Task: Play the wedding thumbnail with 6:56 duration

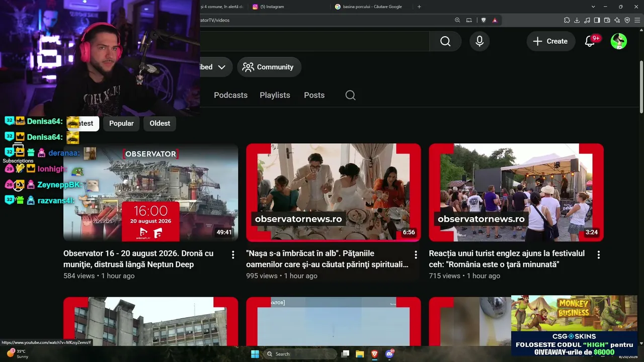Action: coord(334,193)
